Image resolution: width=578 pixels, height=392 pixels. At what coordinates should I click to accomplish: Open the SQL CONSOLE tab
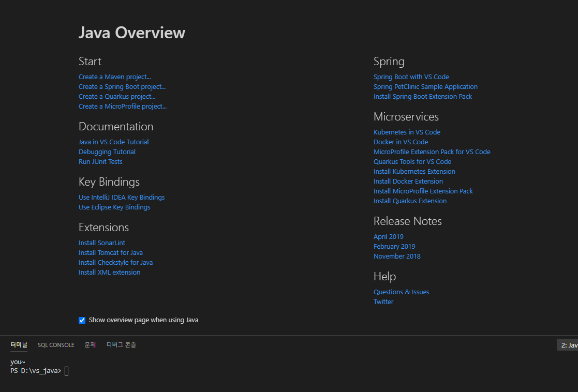click(56, 345)
